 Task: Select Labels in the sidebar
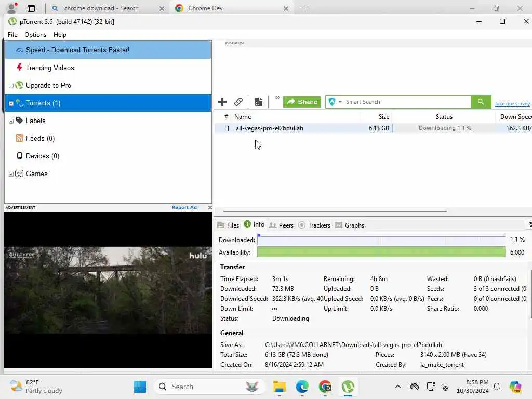tap(36, 121)
